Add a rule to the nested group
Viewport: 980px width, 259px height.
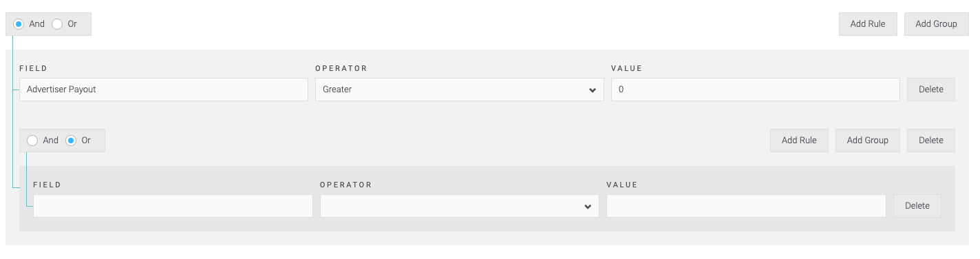799,141
